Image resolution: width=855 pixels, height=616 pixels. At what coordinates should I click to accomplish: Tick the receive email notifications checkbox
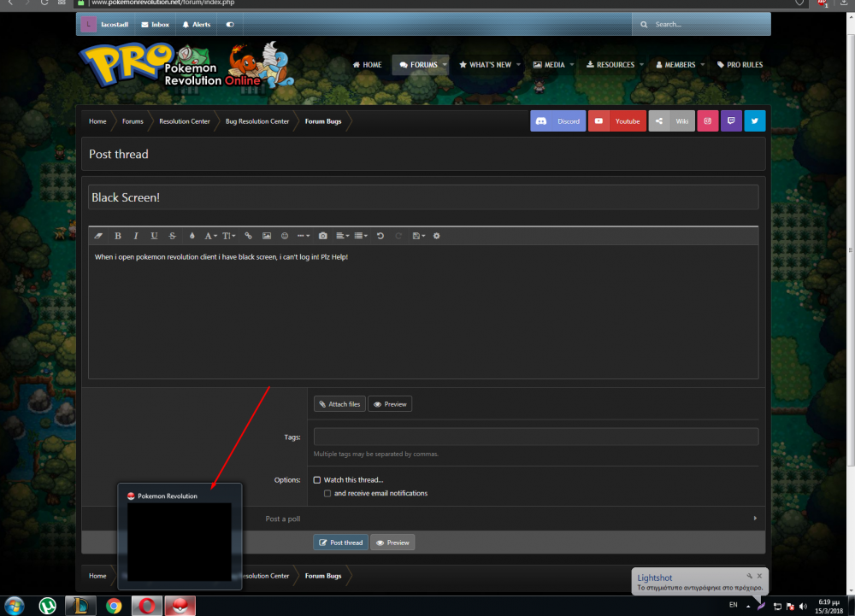(327, 494)
